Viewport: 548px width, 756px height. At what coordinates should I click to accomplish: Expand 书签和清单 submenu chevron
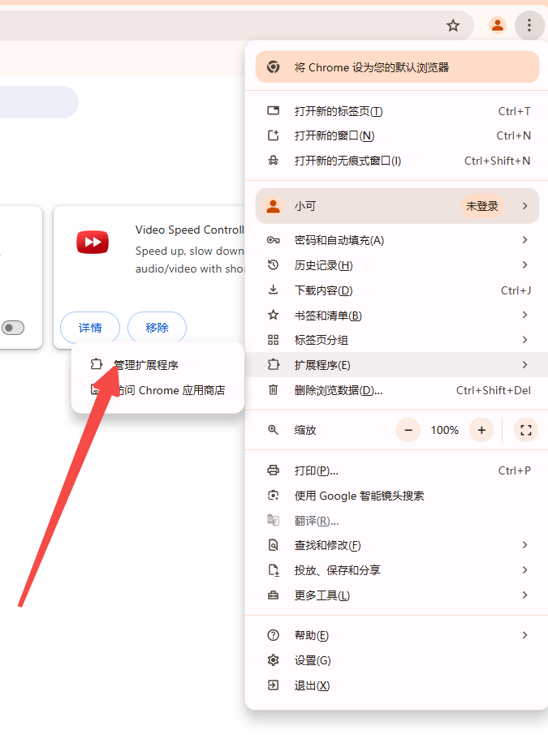524,315
